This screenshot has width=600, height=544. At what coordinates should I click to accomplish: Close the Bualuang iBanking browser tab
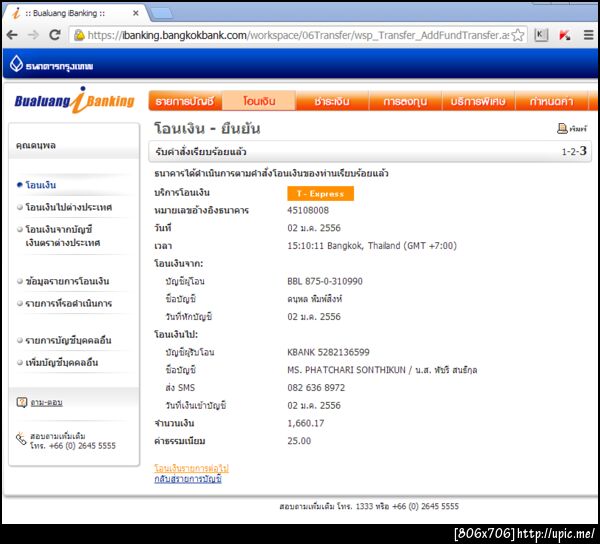point(135,13)
